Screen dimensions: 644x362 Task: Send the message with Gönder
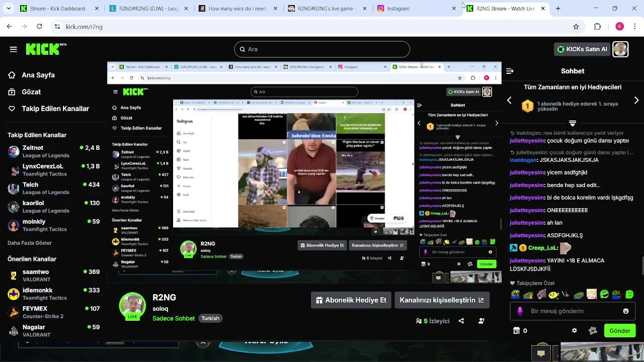pos(620,331)
